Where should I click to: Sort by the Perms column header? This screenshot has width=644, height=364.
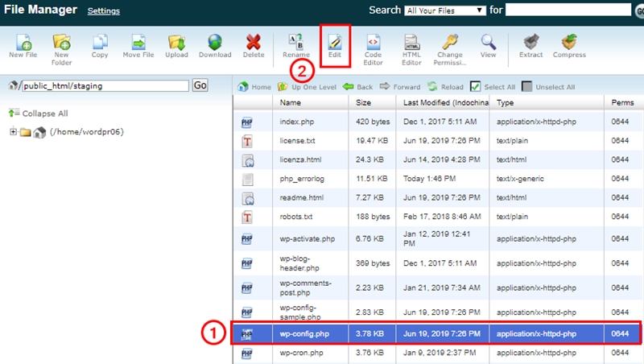(x=622, y=103)
